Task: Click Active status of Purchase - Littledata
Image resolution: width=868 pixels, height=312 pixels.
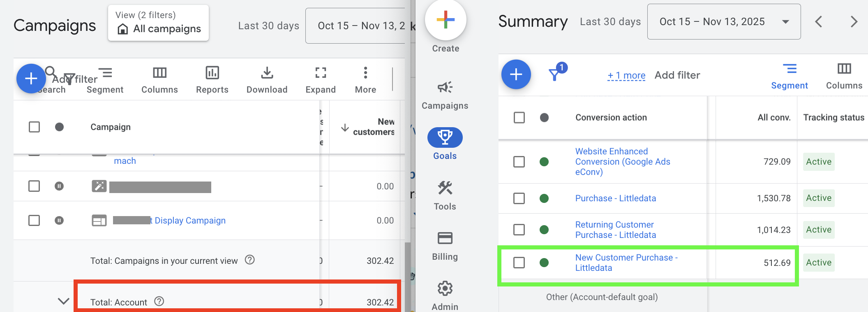Action: (819, 198)
